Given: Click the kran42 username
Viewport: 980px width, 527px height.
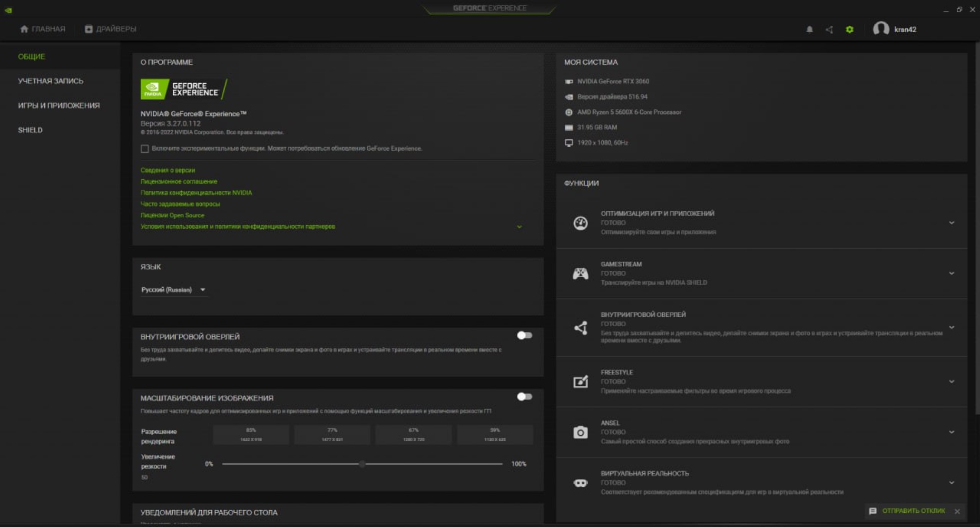Looking at the screenshot, I should click(905, 30).
